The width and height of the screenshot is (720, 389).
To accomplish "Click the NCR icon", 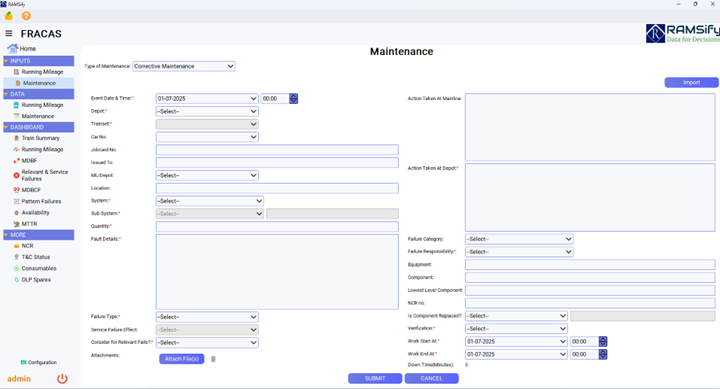I will (x=17, y=246).
